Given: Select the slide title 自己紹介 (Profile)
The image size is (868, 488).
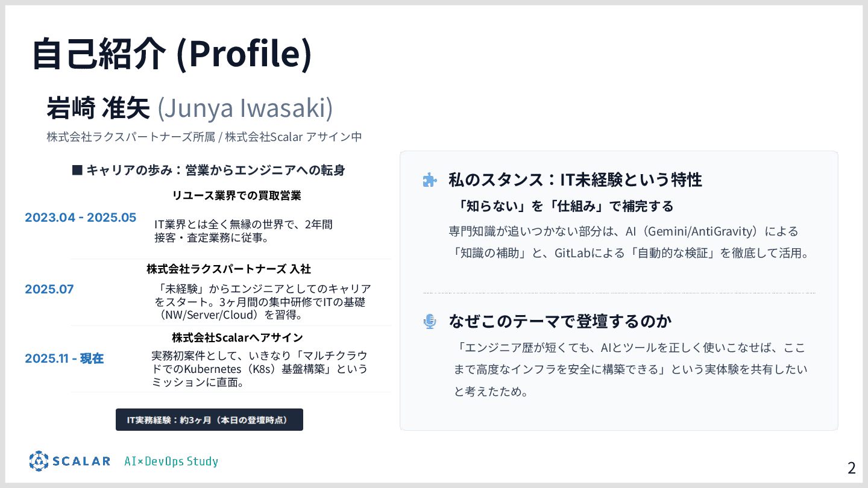Looking at the screenshot, I should [172, 53].
